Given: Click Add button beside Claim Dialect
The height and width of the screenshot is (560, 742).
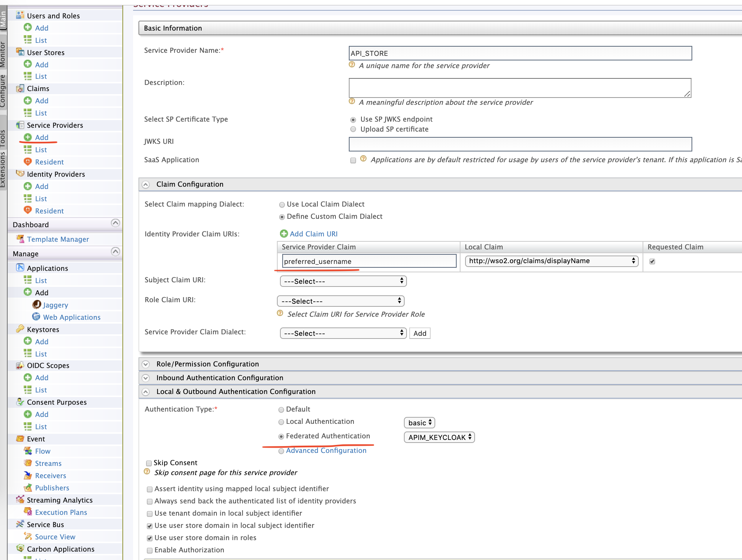Looking at the screenshot, I should [420, 333].
